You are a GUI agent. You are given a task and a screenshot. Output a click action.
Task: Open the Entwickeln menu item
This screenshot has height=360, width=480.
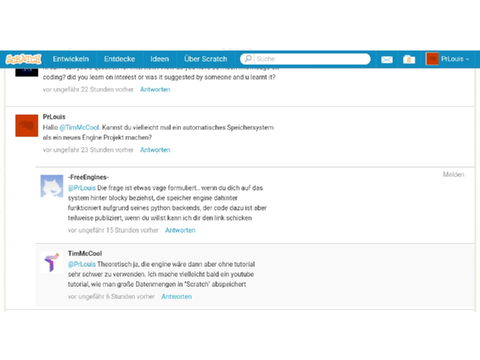pos(71,59)
